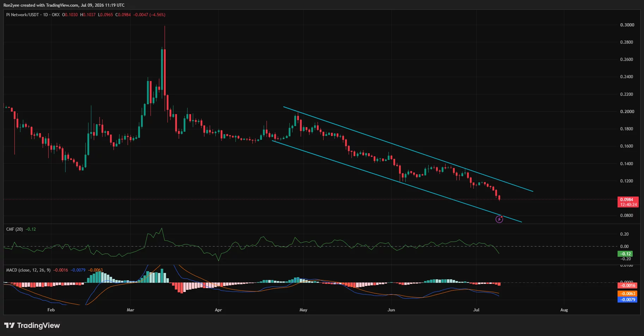
Task: Click the 'Ron2yee created with TradingView.com' header text
Action: tap(41, 5)
